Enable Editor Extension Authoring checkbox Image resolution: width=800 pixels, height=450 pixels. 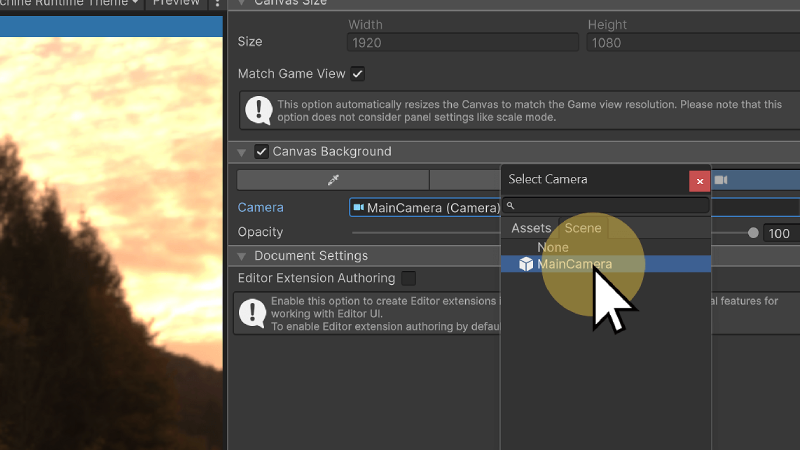coord(408,278)
